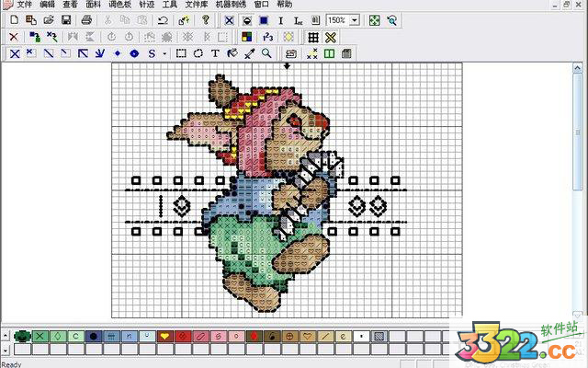Save the pattern with the floppy disk icon
The width and height of the screenshot is (588, 368).
[x=66, y=20]
